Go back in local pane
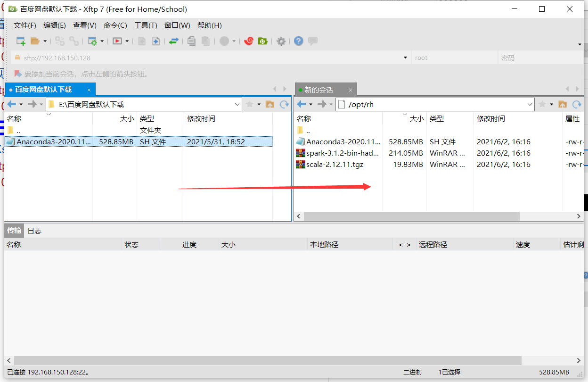588x382 pixels. 12,104
